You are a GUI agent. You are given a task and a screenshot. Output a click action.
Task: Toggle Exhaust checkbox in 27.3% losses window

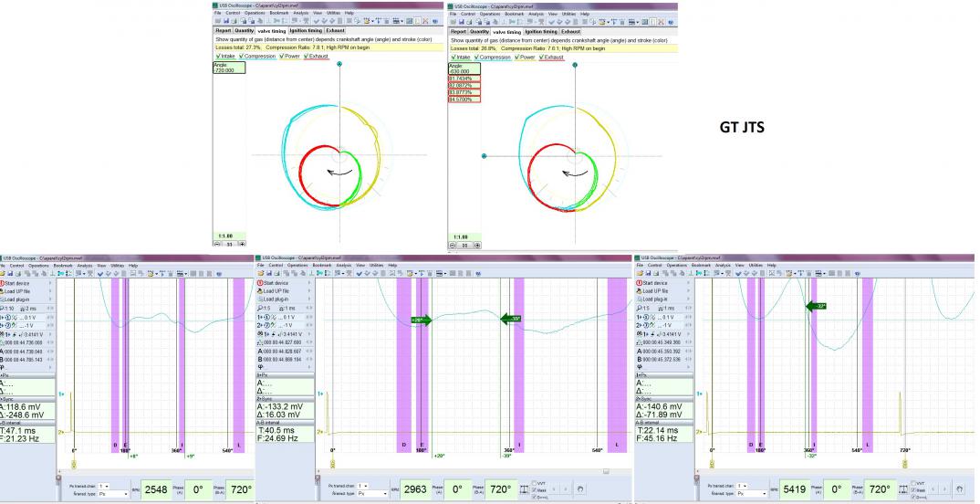coord(307,57)
